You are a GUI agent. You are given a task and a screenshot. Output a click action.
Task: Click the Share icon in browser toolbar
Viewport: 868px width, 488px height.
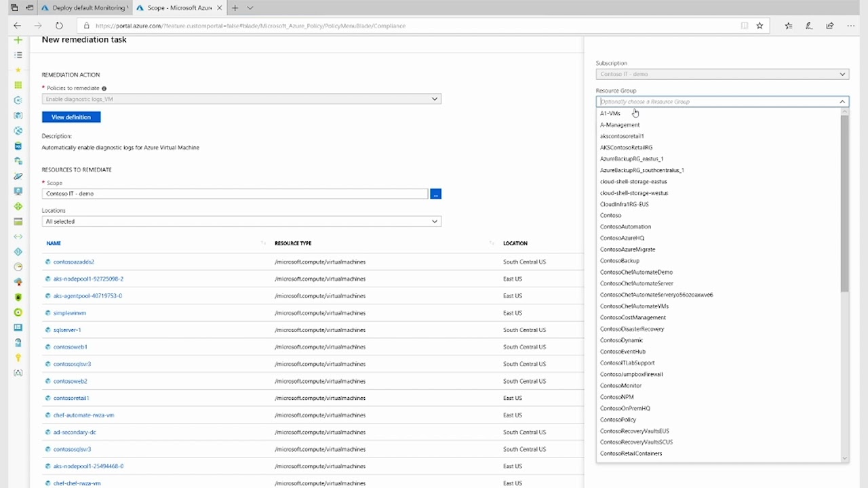(x=829, y=26)
